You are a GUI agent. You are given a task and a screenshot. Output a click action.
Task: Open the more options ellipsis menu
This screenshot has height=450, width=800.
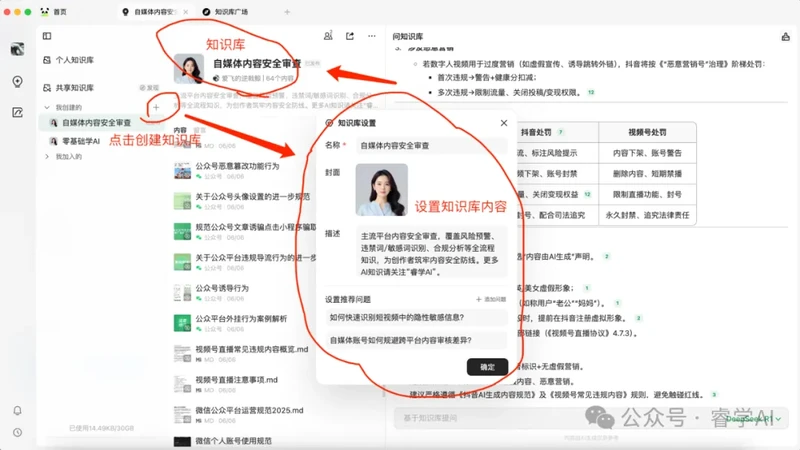pos(372,36)
